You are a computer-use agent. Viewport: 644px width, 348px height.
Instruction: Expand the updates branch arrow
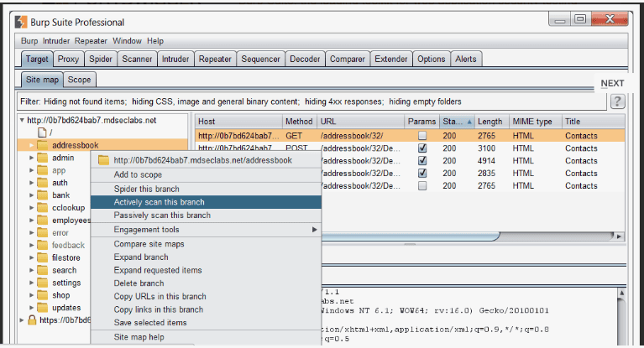click(x=31, y=308)
